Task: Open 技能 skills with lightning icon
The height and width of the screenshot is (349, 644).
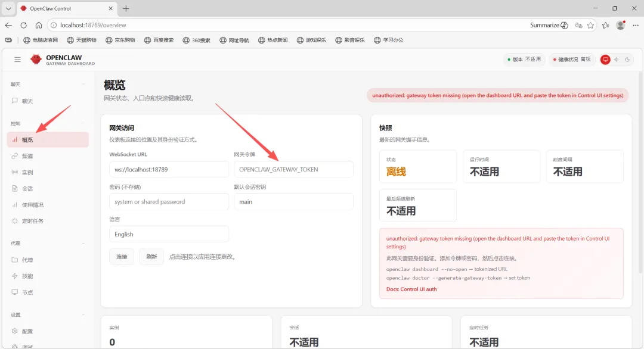Action: click(x=48, y=276)
